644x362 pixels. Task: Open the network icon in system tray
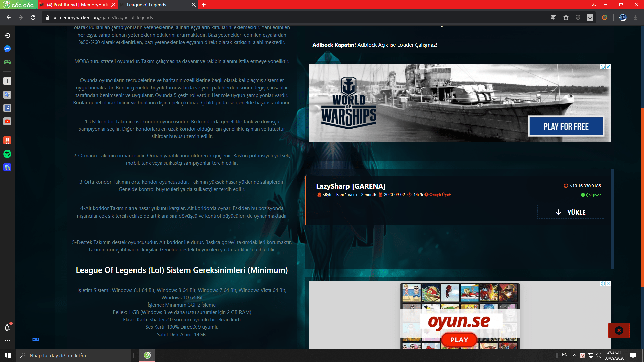tap(591, 355)
